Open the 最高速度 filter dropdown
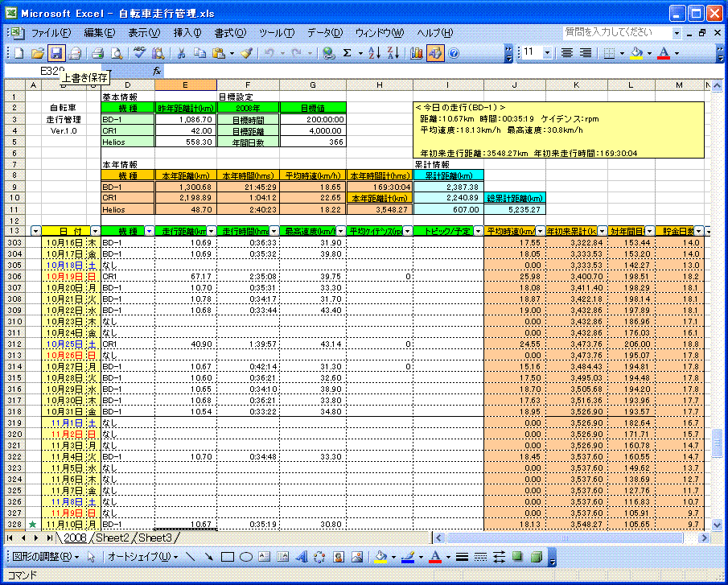This screenshot has width=728, height=585. (341, 231)
